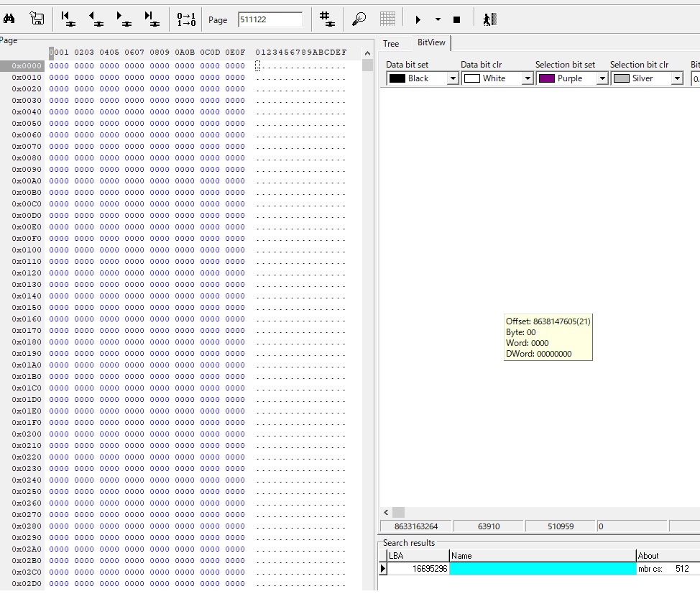
Task: Toggle the grid view icon
Action: coord(387,19)
